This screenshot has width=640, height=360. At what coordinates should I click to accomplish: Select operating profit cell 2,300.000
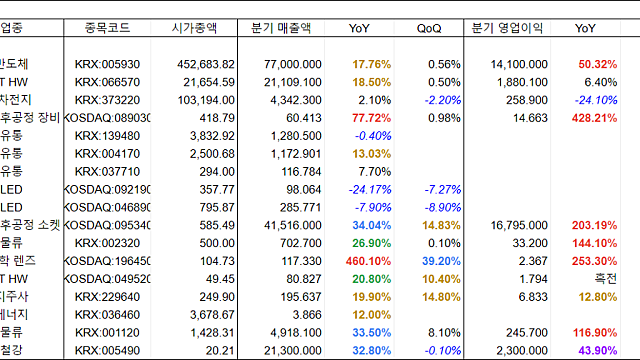[x=522, y=351]
